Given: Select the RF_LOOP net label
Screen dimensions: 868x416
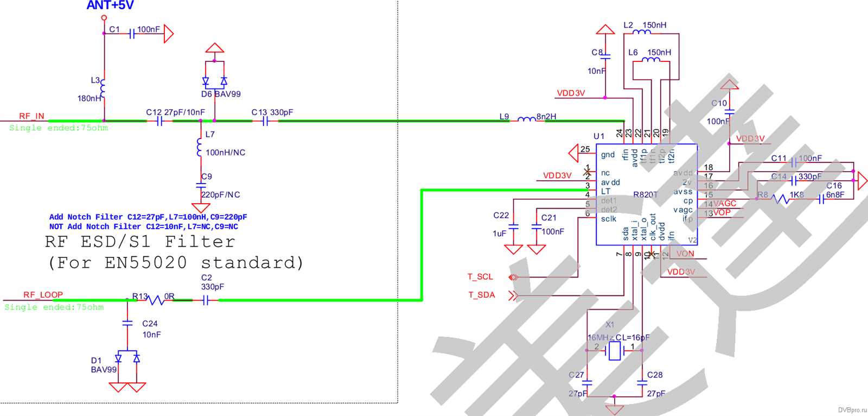Looking at the screenshot, I should click(43, 295).
